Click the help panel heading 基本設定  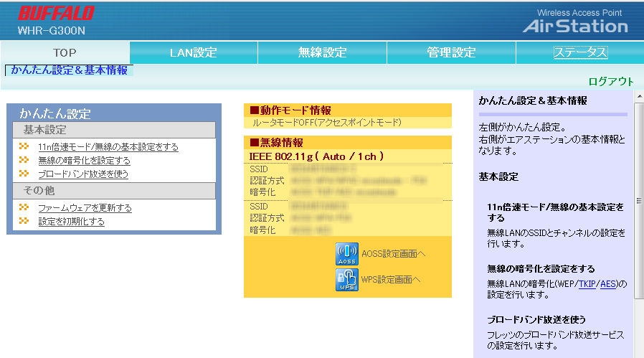498,176
